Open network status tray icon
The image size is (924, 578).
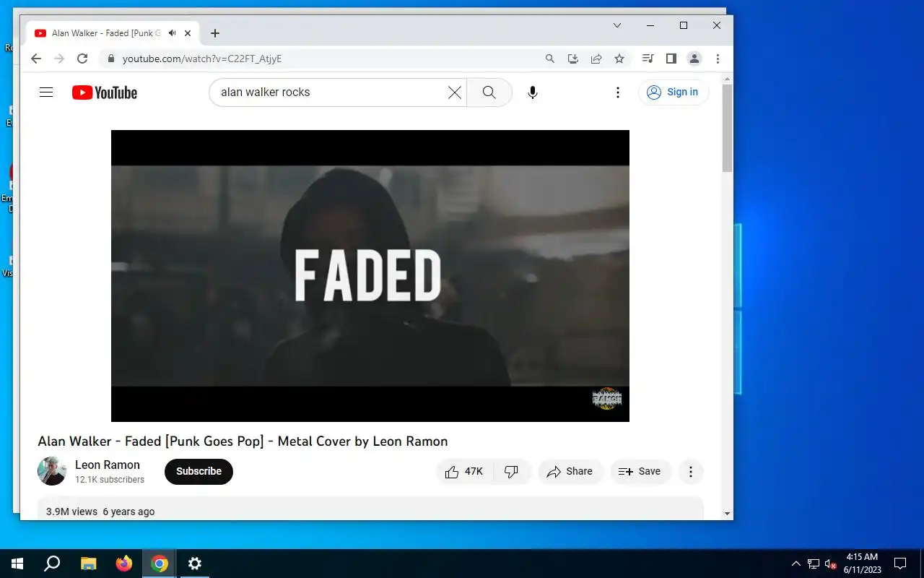[814, 564]
